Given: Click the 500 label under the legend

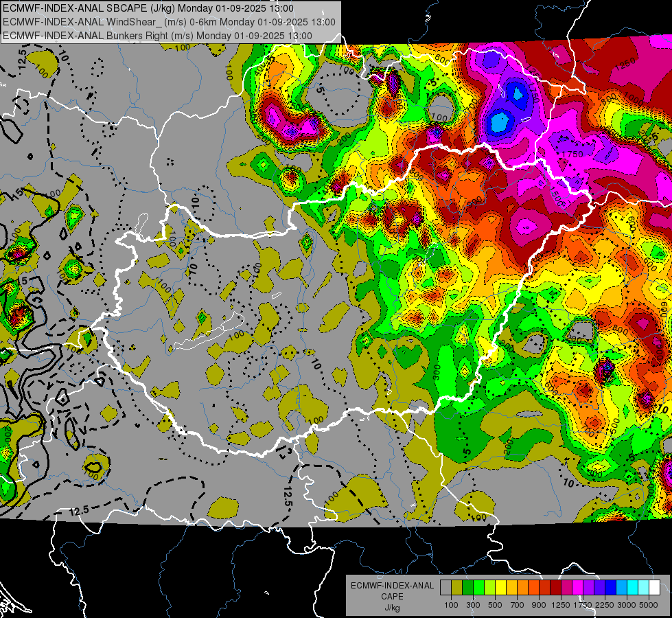Looking at the screenshot, I should pos(495,605).
